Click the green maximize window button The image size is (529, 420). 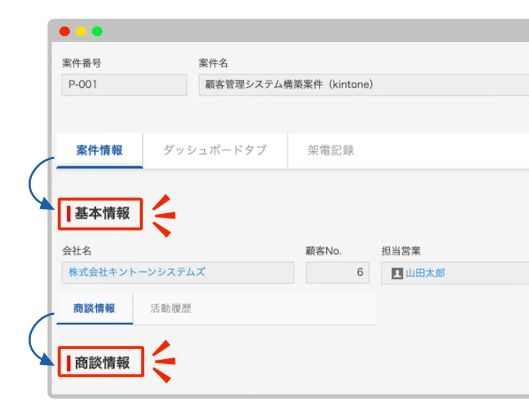97,31
